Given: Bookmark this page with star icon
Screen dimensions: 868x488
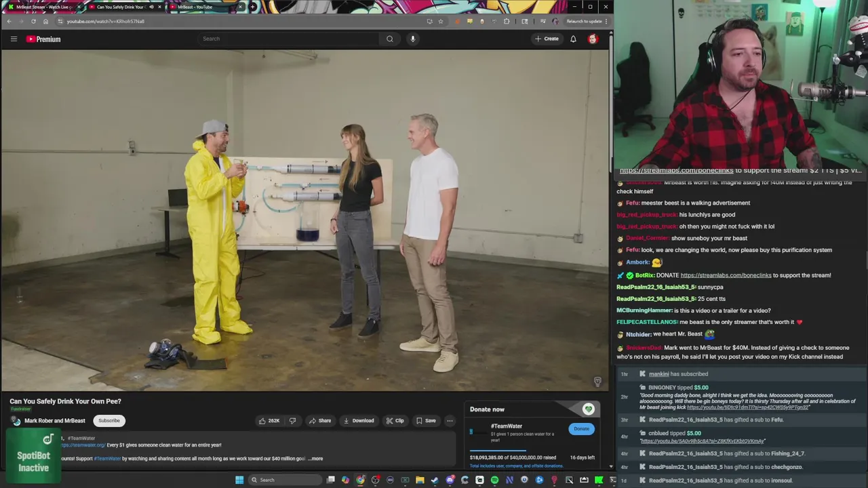Looking at the screenshot, I should point(441,21).
